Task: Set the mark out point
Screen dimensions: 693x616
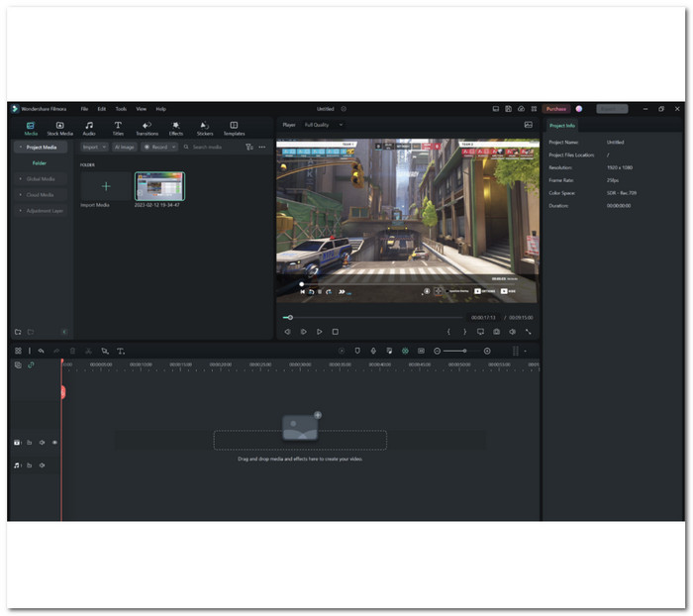Action: [x=464, y=332]
